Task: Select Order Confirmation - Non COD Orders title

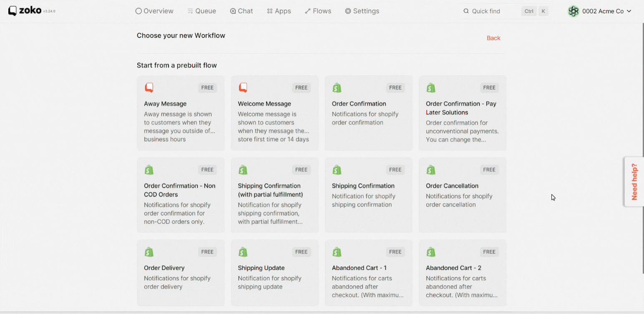Action: click(180, 190)
